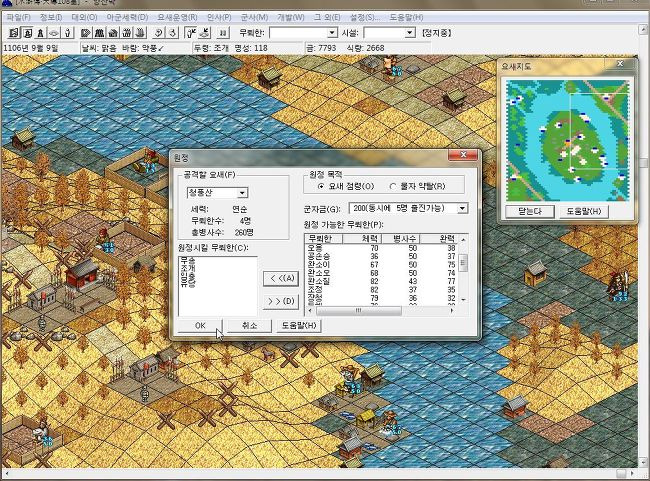This screenshot has height=481, width=650.
Task: Select the 요새 점령(O) radio option
Action: point(346,187)
